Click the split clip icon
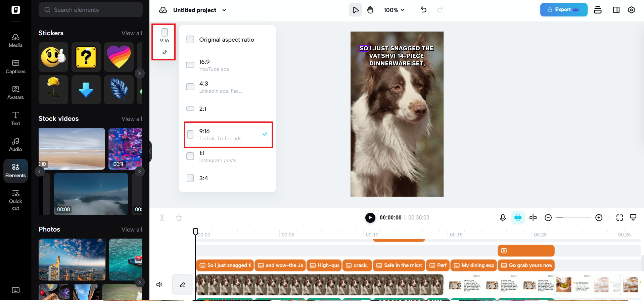Viewport: 644px width, 301px height. (533, 218)
